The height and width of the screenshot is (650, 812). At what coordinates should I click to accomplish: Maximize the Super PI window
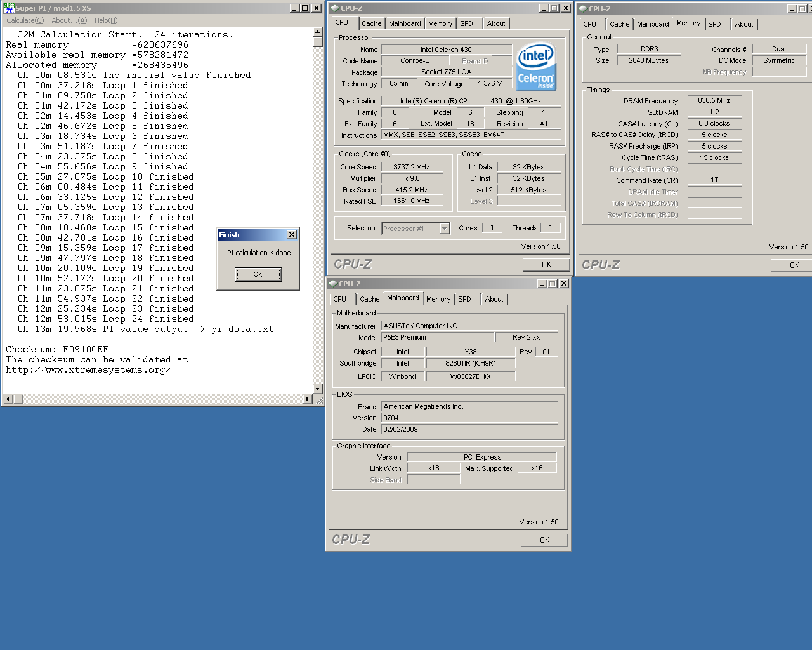pos(305,8)
